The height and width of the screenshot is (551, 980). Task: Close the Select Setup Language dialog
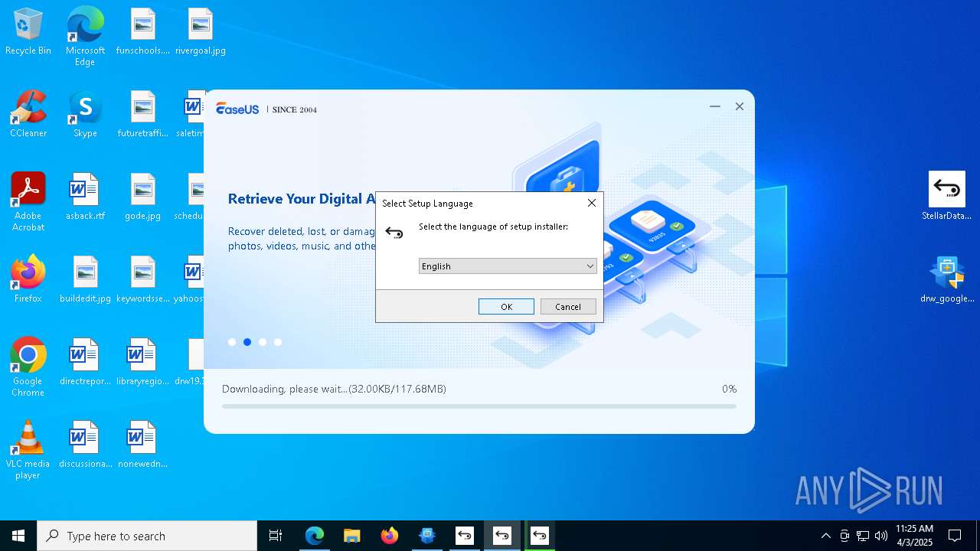click(x=591, y=203)
